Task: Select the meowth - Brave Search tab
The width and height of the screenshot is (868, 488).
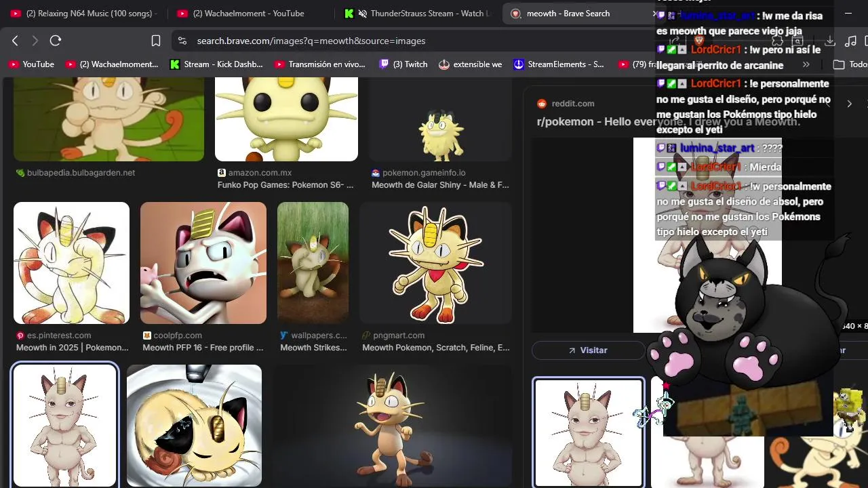Action: tap(576, 13)
